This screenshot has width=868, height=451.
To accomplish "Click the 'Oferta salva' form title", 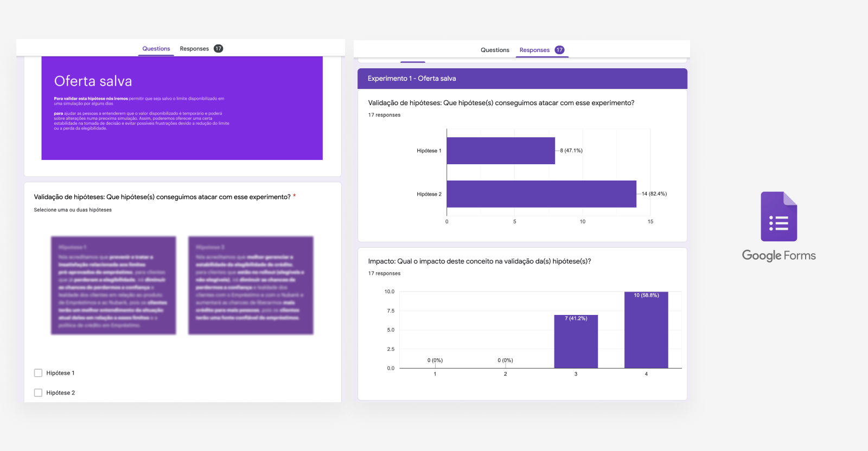I will point(93,81).
